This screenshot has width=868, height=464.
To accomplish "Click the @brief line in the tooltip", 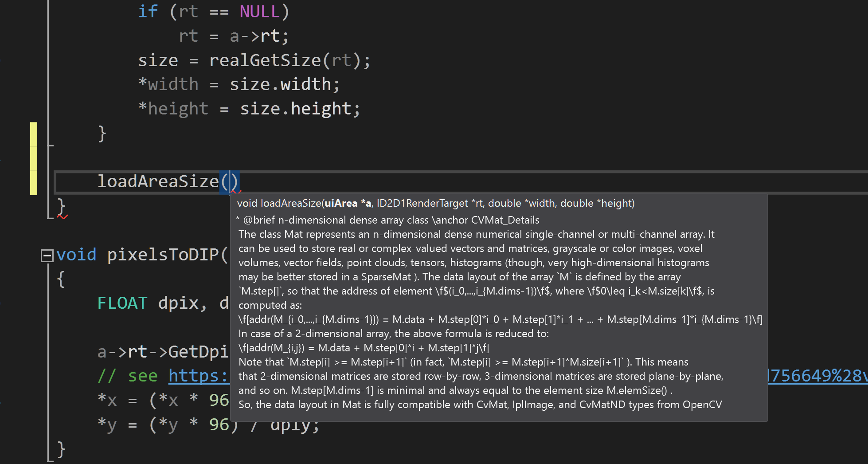I will (390, 220).
